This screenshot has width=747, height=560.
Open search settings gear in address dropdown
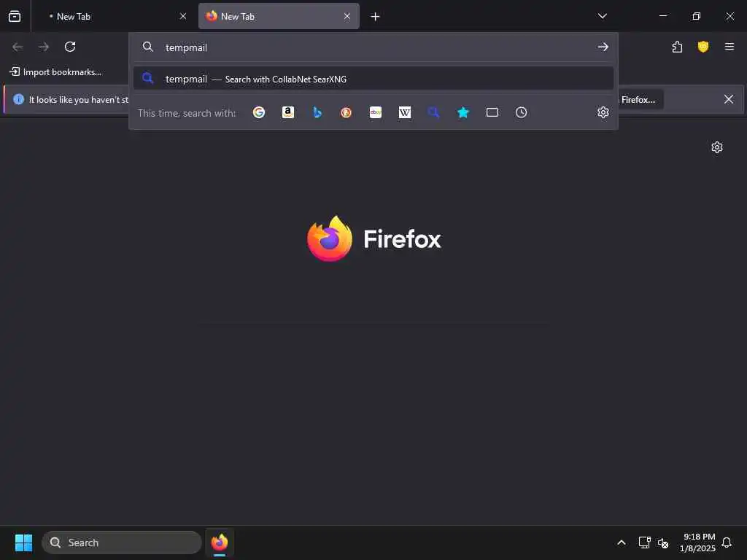603,112
